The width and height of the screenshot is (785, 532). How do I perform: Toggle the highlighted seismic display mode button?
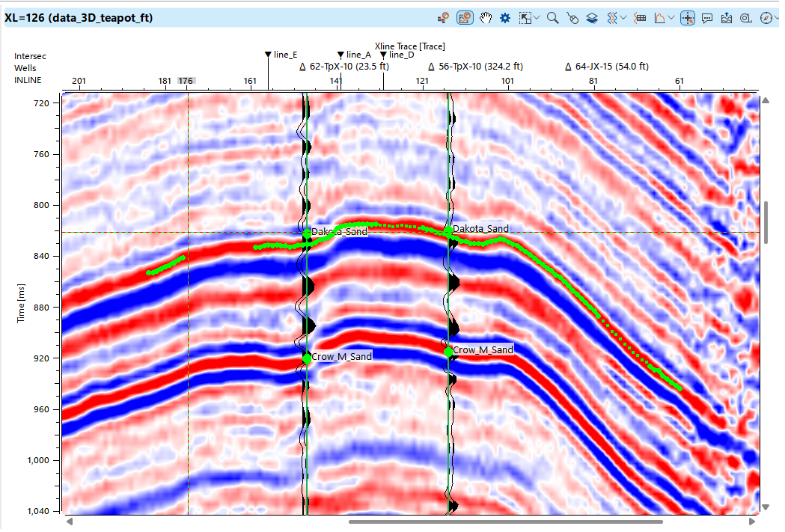pos(465,18)
